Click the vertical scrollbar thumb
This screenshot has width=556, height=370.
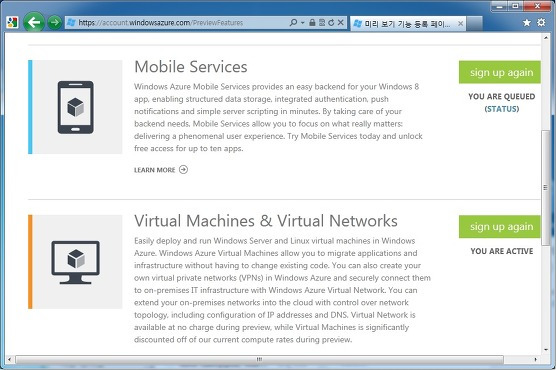click(x=546, y=187)
